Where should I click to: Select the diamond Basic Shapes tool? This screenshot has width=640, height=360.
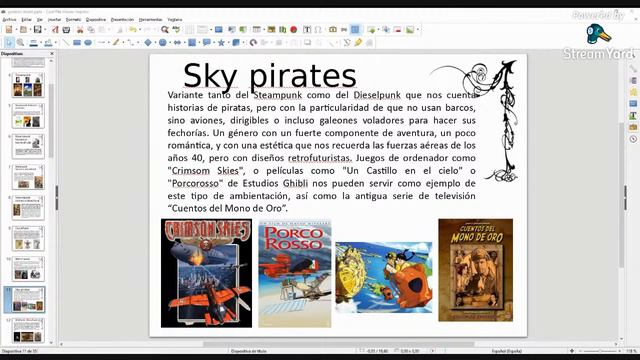(x=148, y=42)
